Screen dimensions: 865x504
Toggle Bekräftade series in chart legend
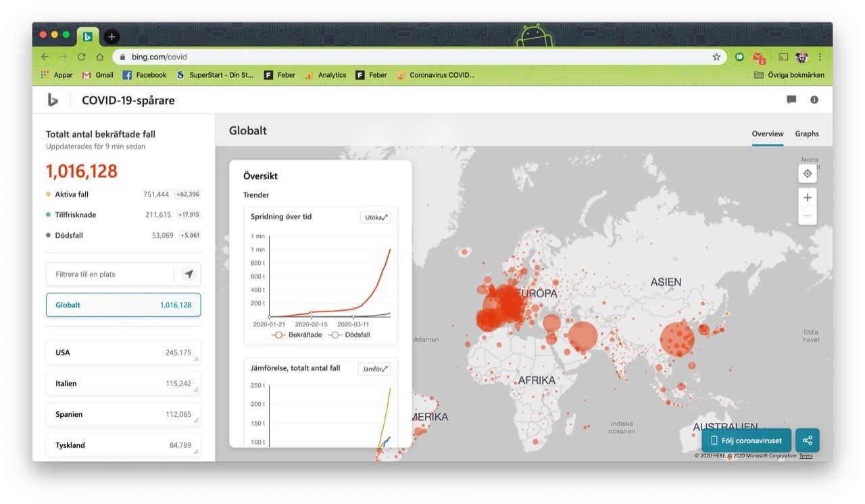pyautogui.click(x=297, y=335)
